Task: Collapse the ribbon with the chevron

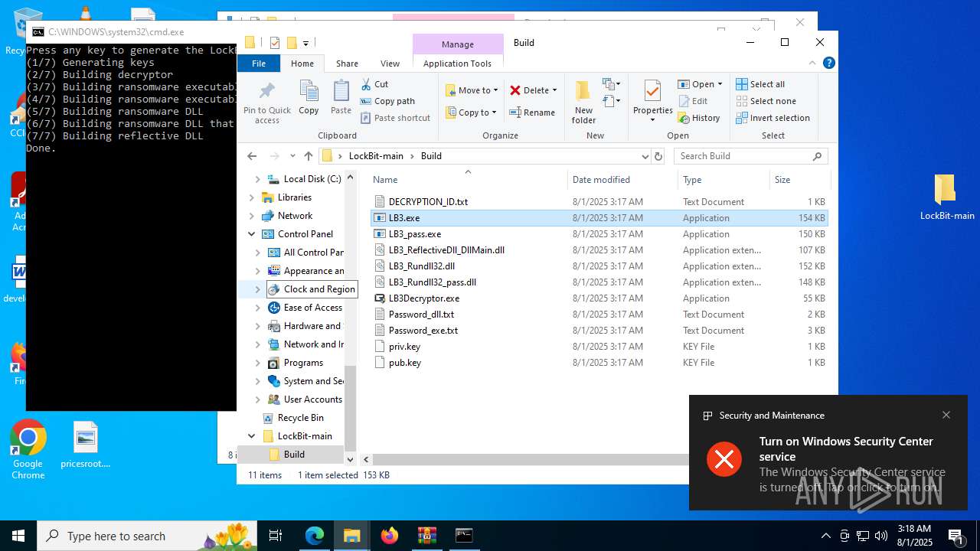Action: click(812, 63)
